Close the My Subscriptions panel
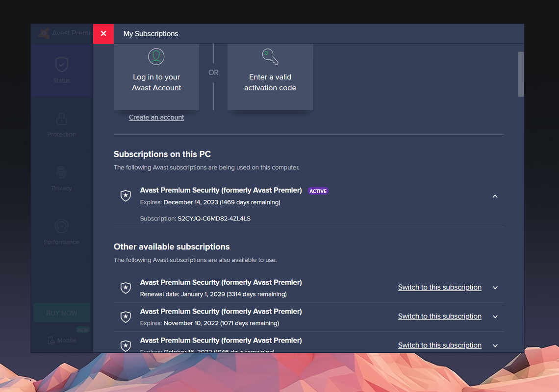The image size is (559, 392). [x=103, y=34]
